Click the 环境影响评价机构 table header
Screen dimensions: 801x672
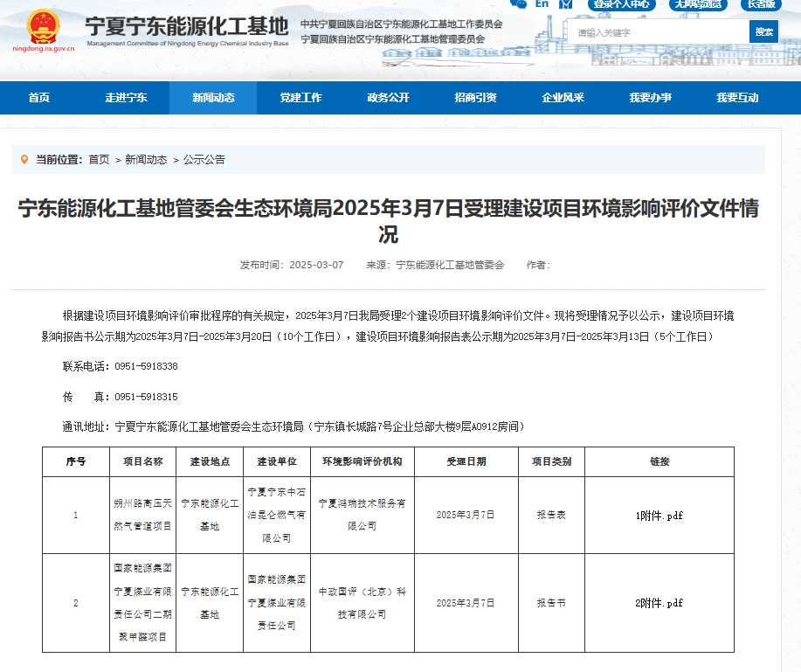(363, 461)
